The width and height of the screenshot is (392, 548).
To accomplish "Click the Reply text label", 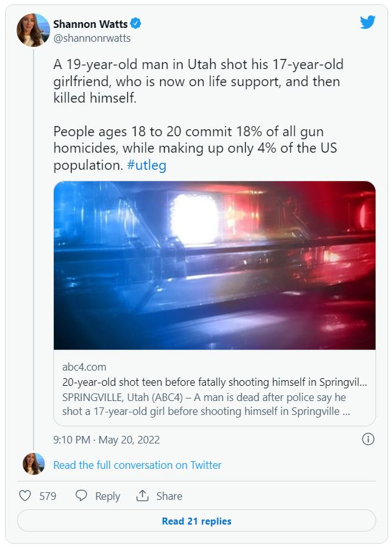I will coord(108,497).
